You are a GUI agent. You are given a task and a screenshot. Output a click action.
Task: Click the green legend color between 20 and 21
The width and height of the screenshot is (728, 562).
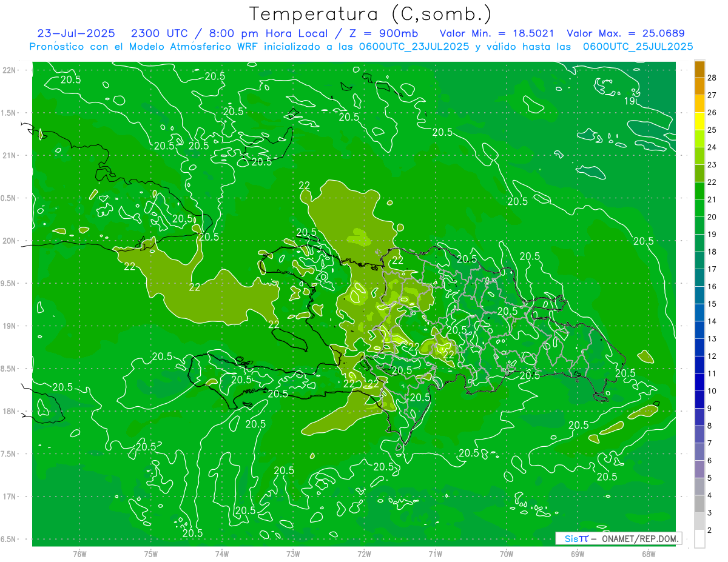[699, 208]
